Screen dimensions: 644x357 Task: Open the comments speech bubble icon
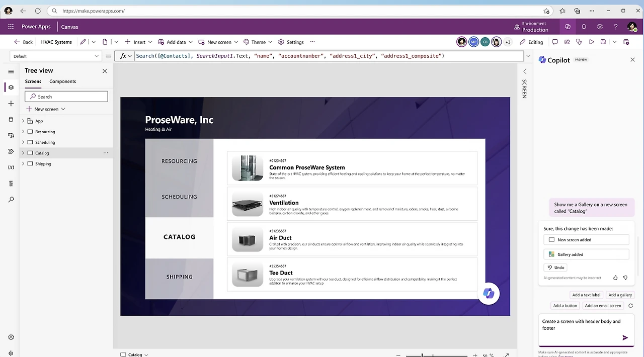(x=555, y=42)
